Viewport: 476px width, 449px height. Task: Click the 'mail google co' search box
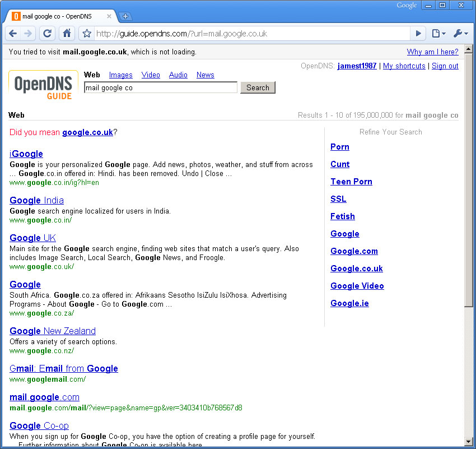click(x=161, y=87)
